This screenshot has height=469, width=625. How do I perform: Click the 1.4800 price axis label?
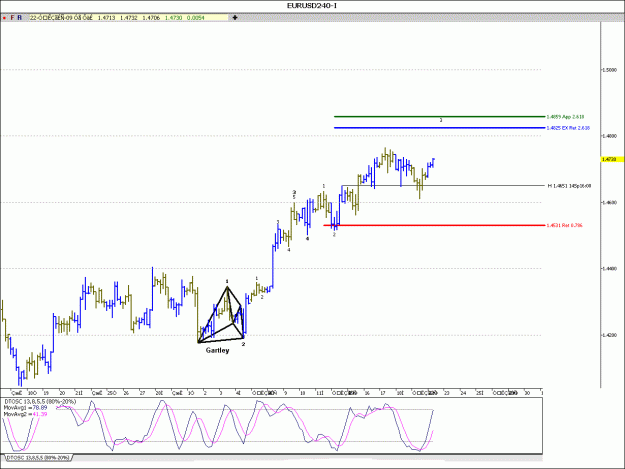click(x=609, y=136)
